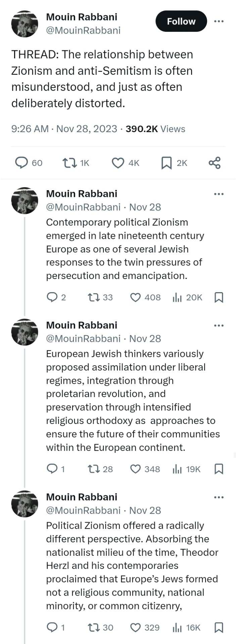Like the tweet with 348 likes
The height and width of the screenshot is (644, 236).
coord(135,469)
